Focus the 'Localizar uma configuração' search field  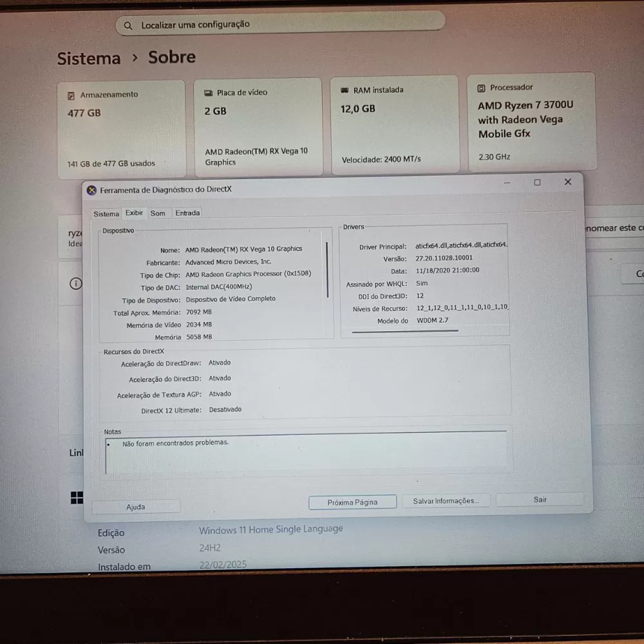tap(280, 23)
